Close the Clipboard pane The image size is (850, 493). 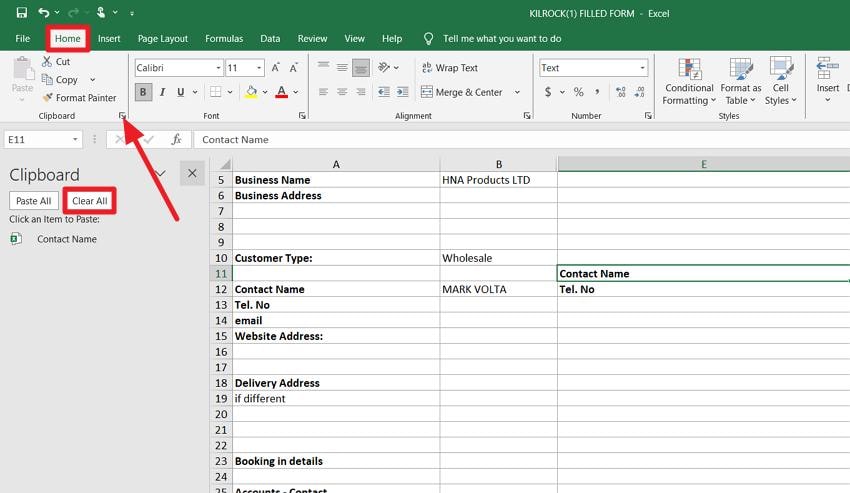192,174
